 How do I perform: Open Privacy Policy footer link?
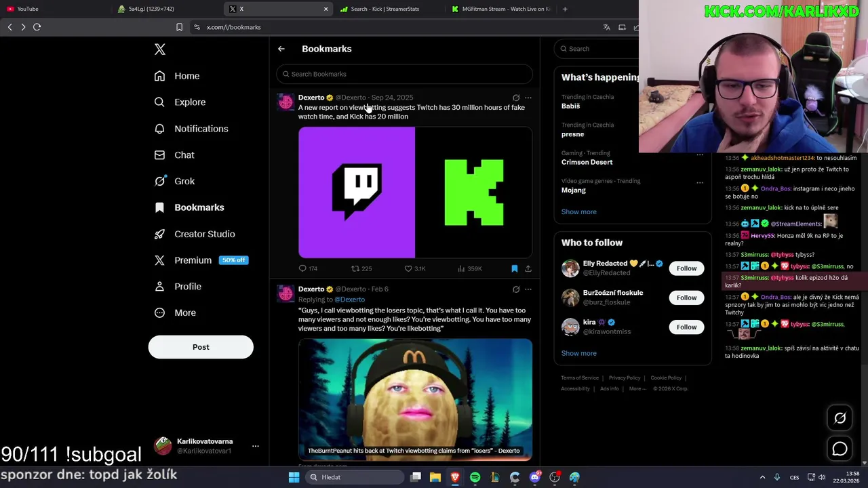(x=625, y=378)
